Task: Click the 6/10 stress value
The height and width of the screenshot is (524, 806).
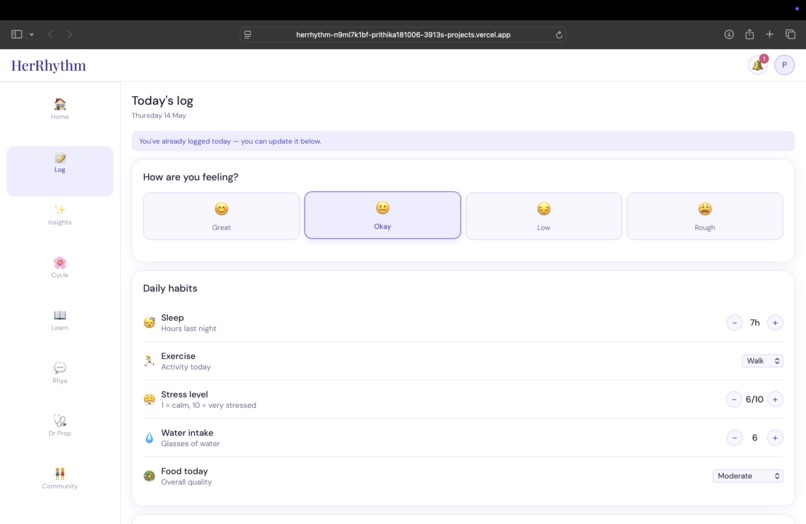Action: click(x=754, y=400)
